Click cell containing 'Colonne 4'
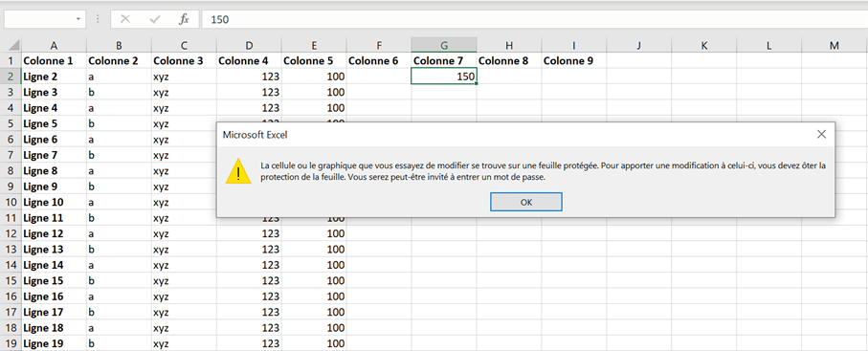The height and width of the screenshot is (351, 868). [x=249, y=61]
